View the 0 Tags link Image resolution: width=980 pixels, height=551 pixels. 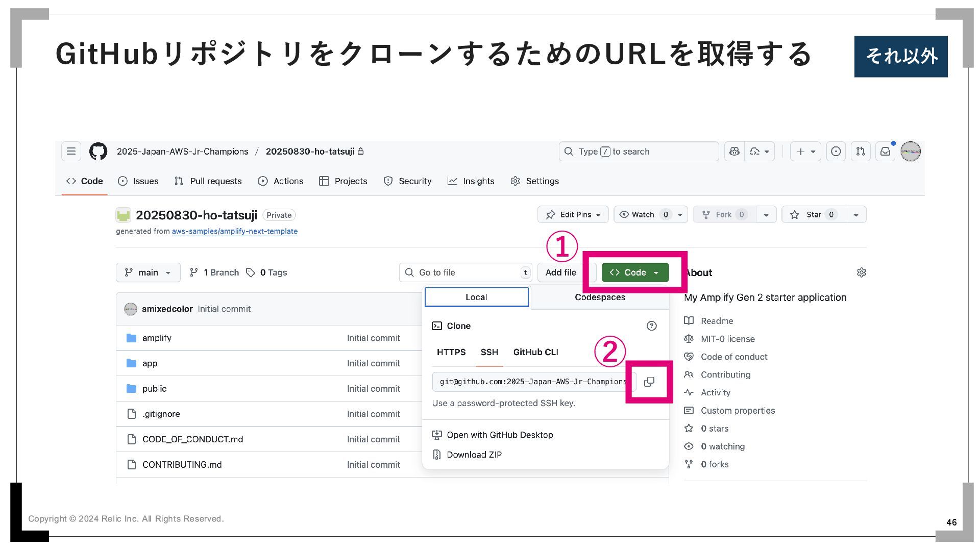tap(266, 272)
